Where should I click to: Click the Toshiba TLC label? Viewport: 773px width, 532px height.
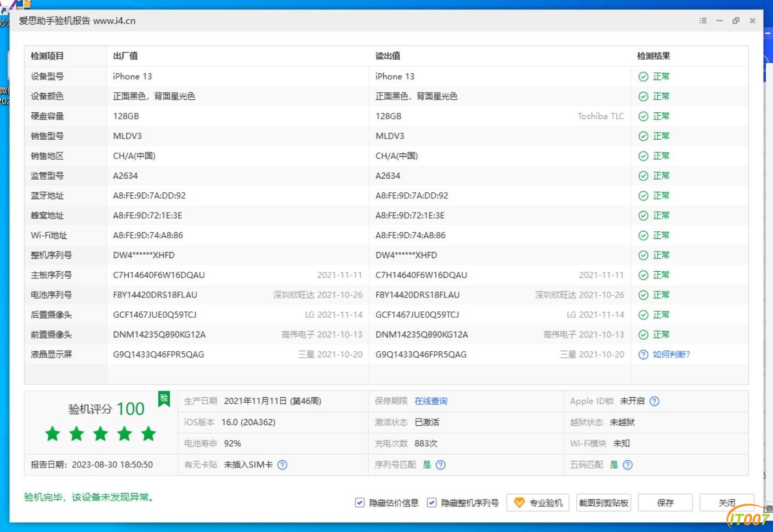tap(601, 116)
